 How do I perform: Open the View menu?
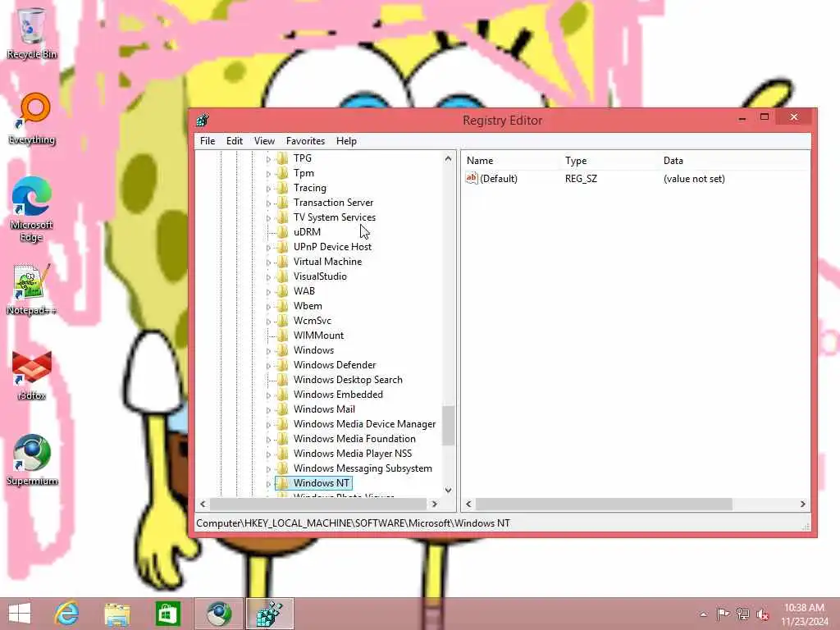(x=264, y=141)
